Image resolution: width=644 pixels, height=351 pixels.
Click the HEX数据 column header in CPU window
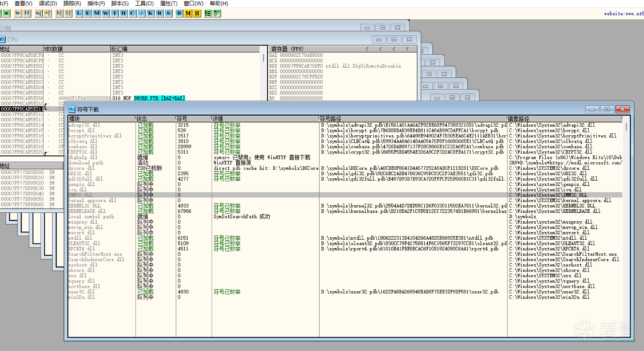point(77,49)
